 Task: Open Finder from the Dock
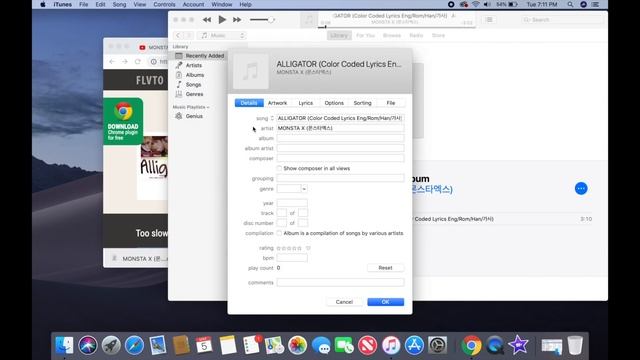pos(64,345)
